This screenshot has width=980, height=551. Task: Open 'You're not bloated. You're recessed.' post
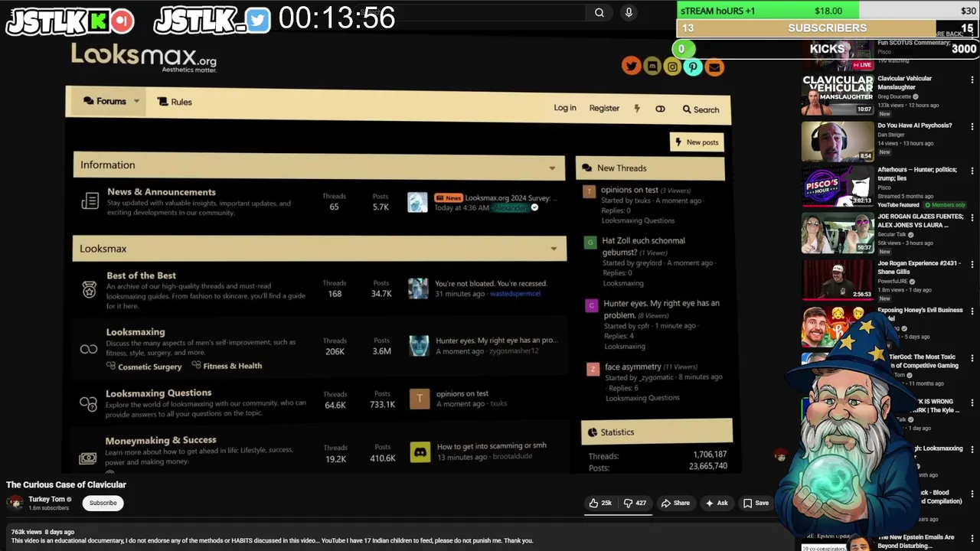tap(491, 283)
